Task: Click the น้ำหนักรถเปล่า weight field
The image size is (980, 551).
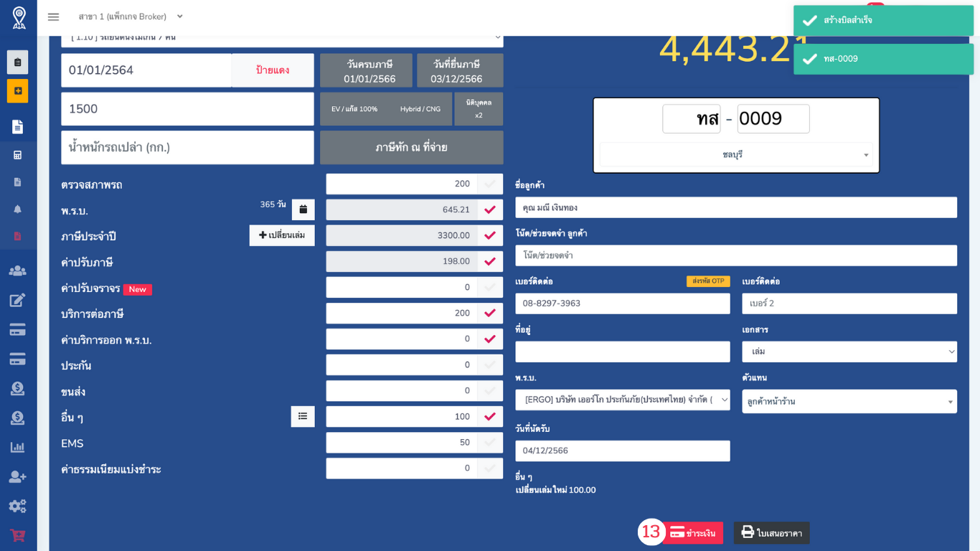Action: [x=187, y=147]
